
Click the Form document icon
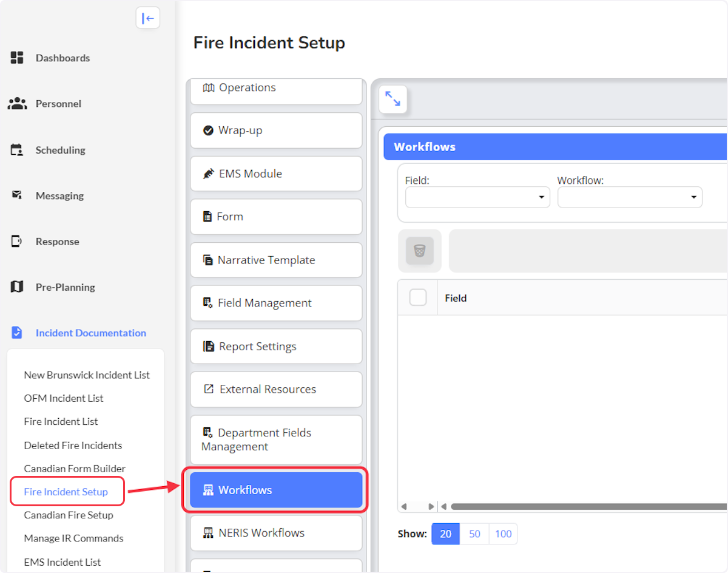point(207,217)
